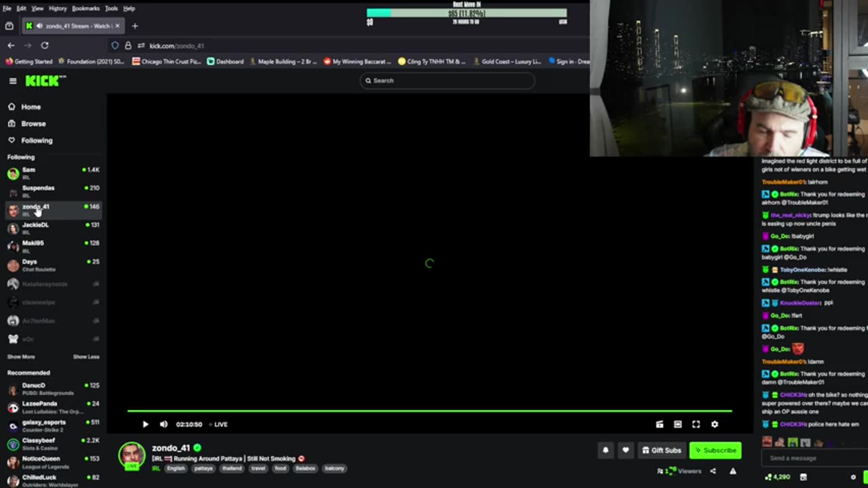Open the Firefox View icon left of tabs
The width and height of the screenshot is (868, 488).
pos(9,26)
